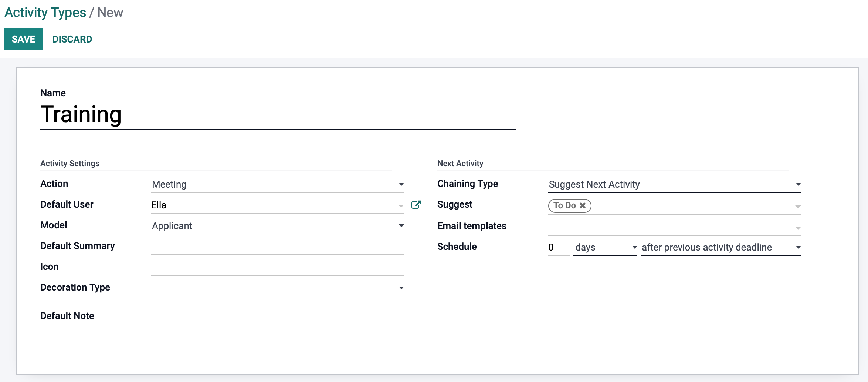Click the Next Activity section heading
This screenshot has width=868, height=382.
(460, 163)
